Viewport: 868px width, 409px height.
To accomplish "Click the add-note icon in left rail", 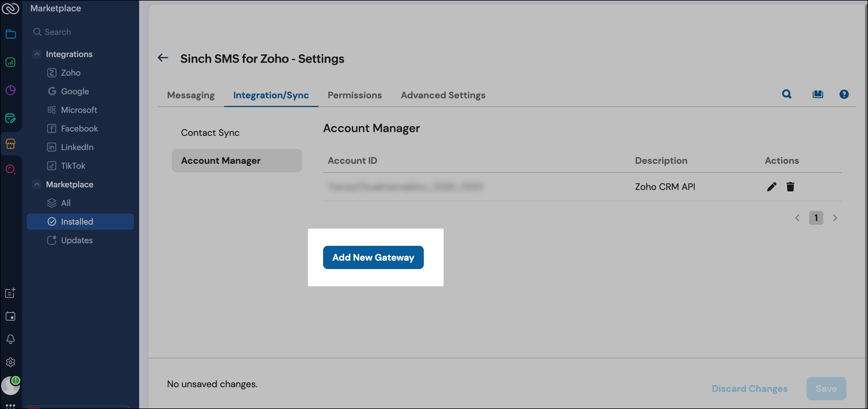I will [10, 293].
